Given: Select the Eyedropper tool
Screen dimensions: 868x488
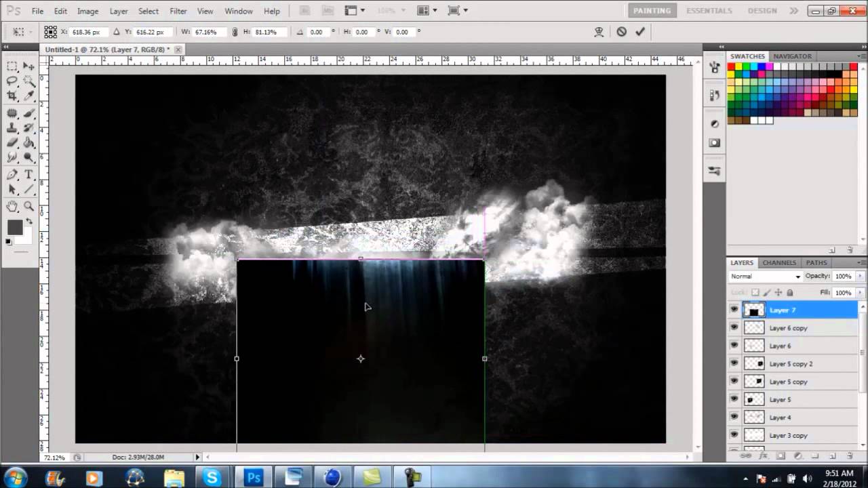Looking at the screenshot, I should pyautogui.click(x=29, y=96).
